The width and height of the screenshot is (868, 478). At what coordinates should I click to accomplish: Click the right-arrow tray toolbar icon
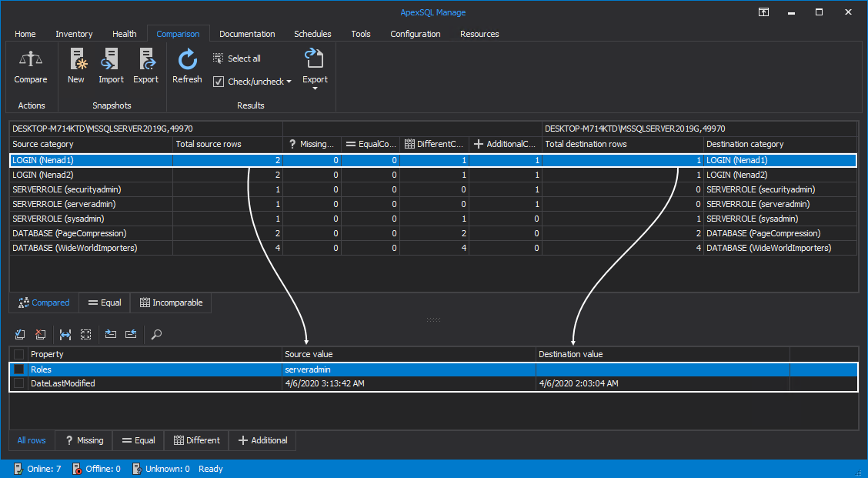(x=111, y=334)
